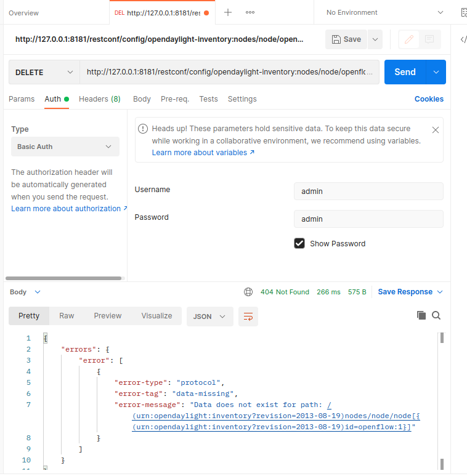Click the wrap lines icon in response

[248, 317]
